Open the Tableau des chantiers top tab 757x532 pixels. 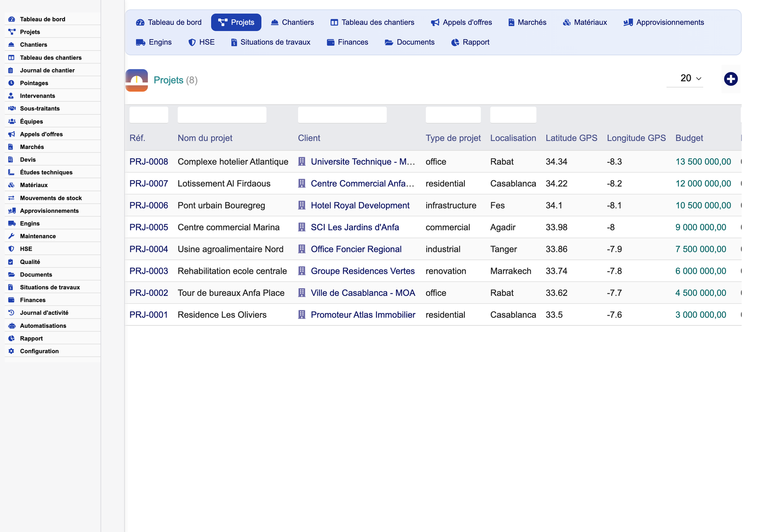click(x=372, y=22)
